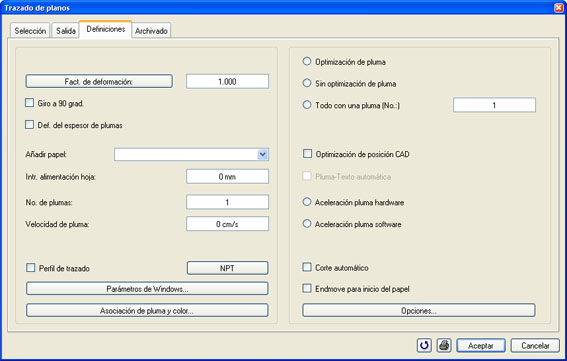Go to the Archivado tab

pos(151,31)
